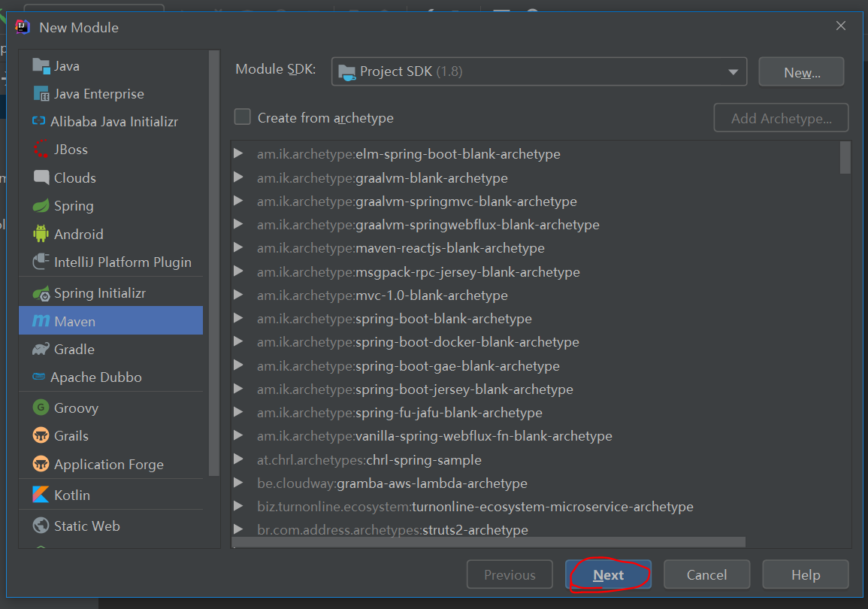Click the module type list scrollbar
The image size is (868, 609).
[214, 263]
